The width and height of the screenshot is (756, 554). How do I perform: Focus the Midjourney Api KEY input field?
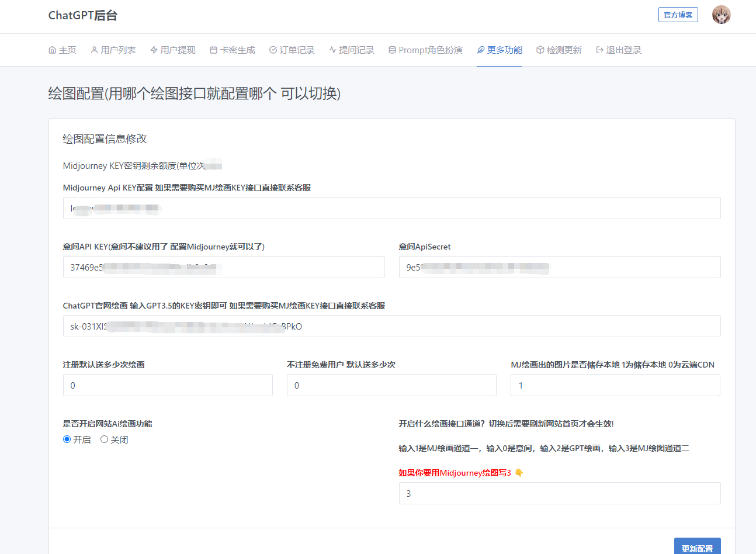coord(391,208)
